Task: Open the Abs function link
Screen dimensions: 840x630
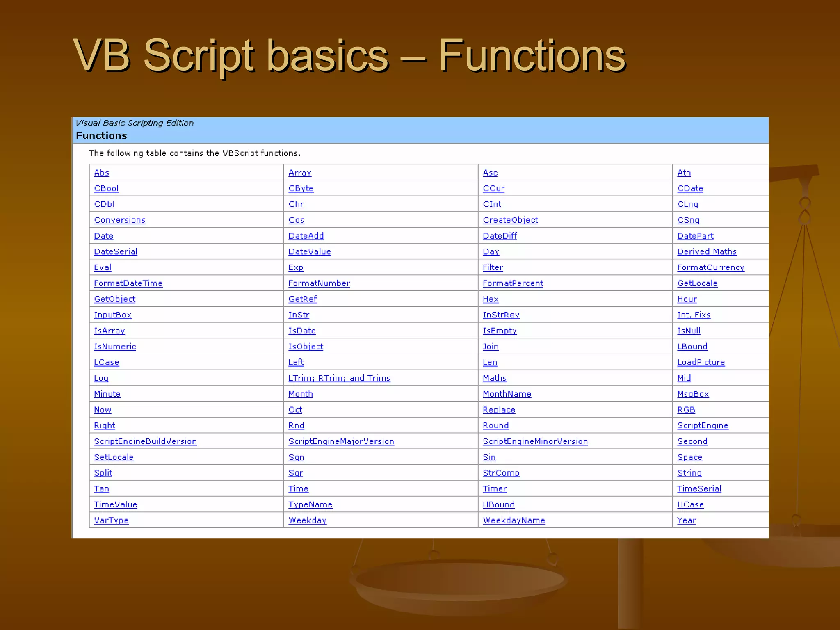Action: coord(101,173)
